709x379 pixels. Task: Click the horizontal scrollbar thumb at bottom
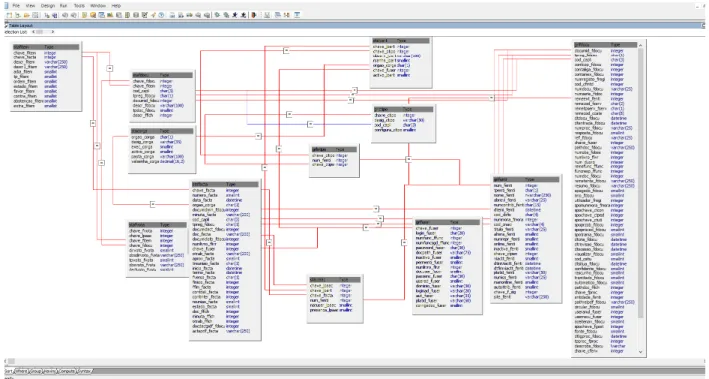coord(11,361)
